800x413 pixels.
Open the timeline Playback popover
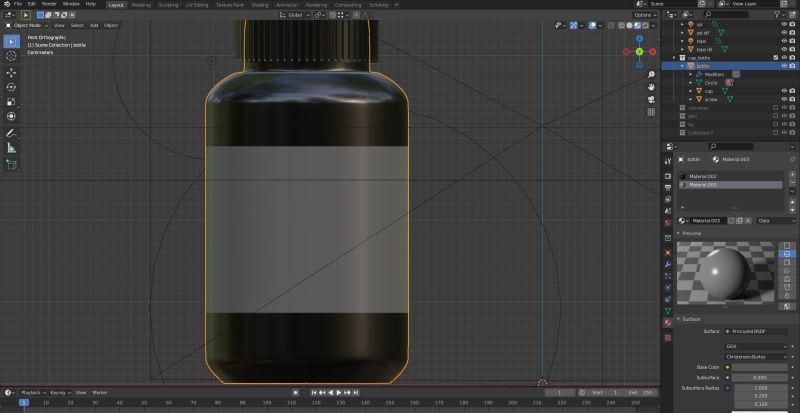(33, 393)
